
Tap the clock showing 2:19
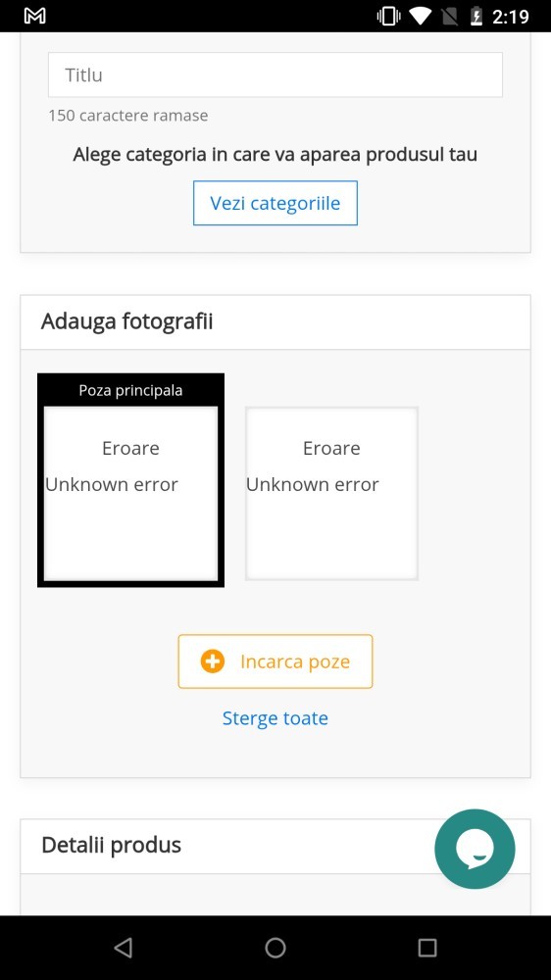point(511,17)
